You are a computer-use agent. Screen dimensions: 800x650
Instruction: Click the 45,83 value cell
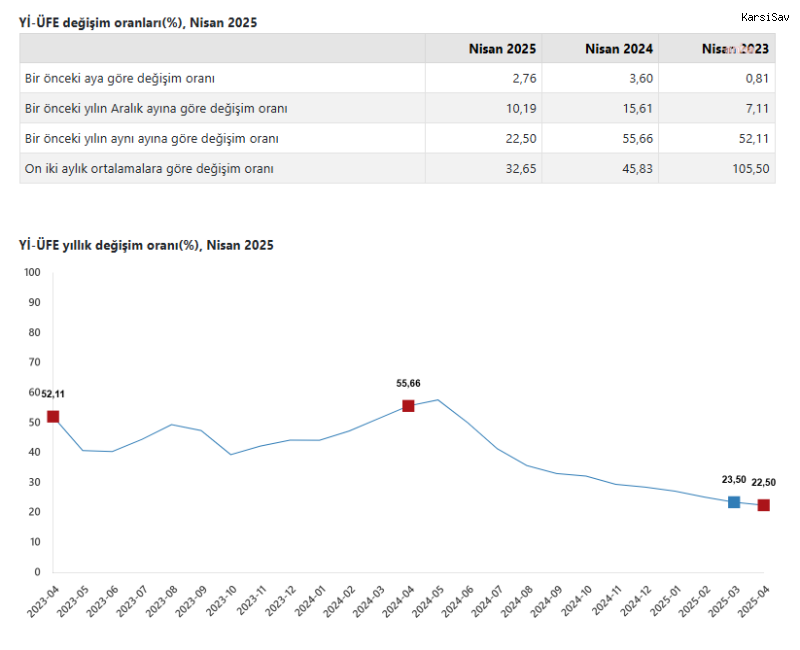click(638, 168)
